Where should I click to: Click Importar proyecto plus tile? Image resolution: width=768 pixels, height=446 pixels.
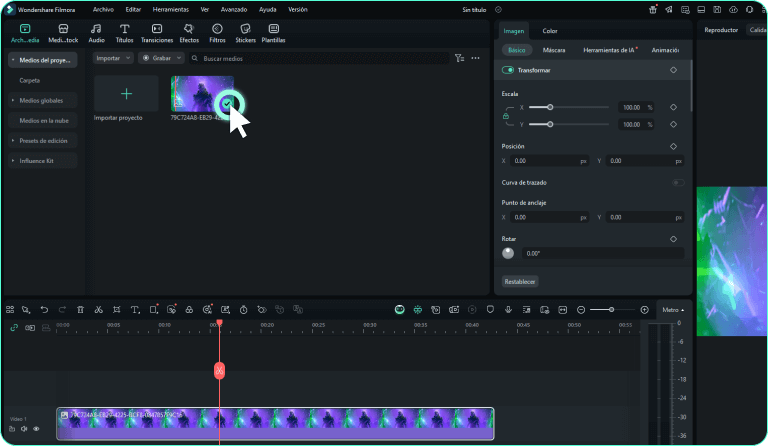pyautogui.click(x=126, y=94)
